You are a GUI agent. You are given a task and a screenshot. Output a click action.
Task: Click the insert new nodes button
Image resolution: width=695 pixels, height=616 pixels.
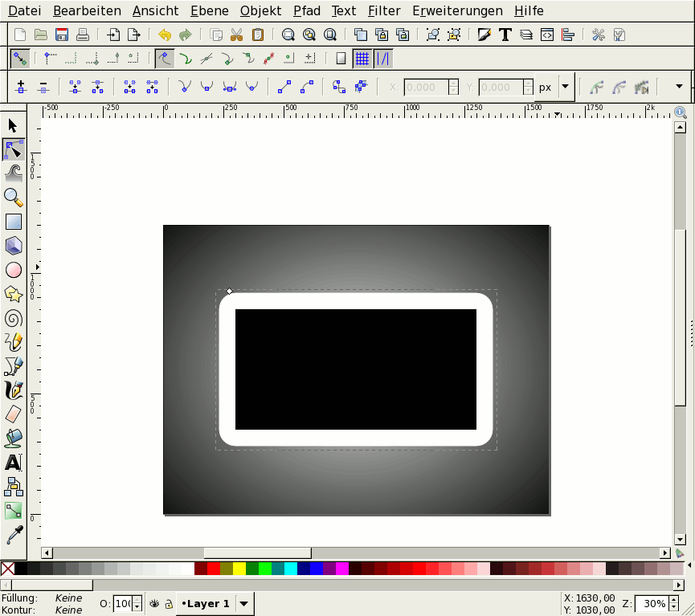(21, 87)
